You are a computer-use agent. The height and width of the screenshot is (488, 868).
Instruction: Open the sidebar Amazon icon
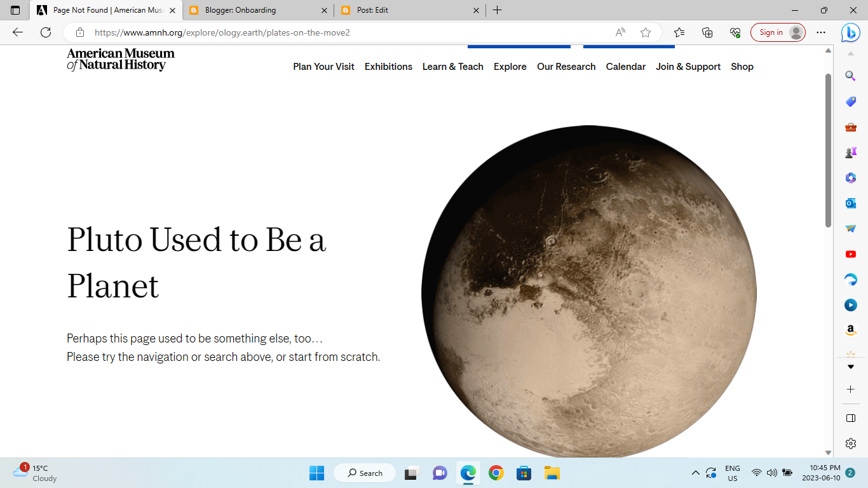coord(851,330)
